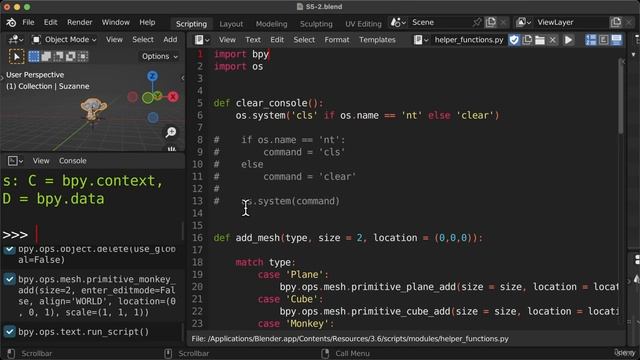
Task: Switch to the Modeling workspace tab
Action: tap(271, 24)
